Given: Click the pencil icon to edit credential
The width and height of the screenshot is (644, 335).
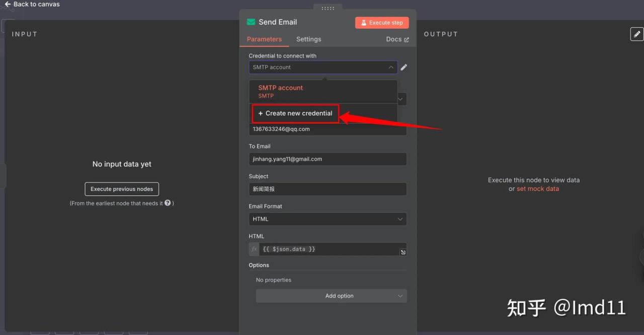Looking at the screenshot, I should (404, 67).
